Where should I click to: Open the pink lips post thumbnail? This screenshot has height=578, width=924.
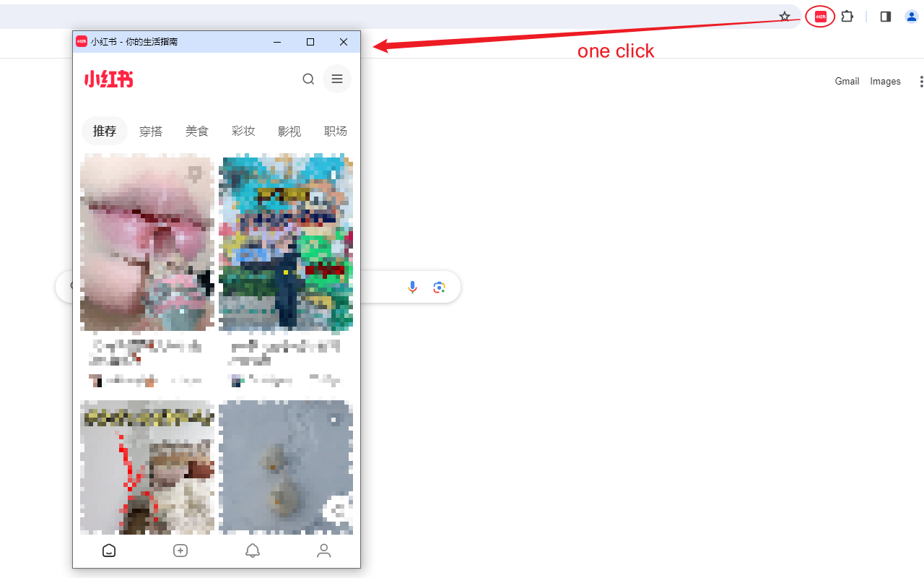[x=147, y=242]
